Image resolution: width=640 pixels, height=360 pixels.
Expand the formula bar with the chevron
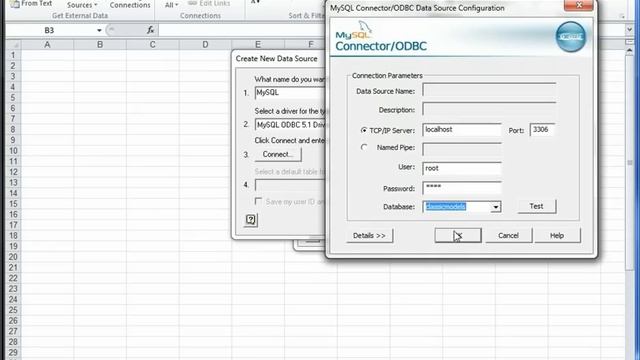click(x=629, y=29)
